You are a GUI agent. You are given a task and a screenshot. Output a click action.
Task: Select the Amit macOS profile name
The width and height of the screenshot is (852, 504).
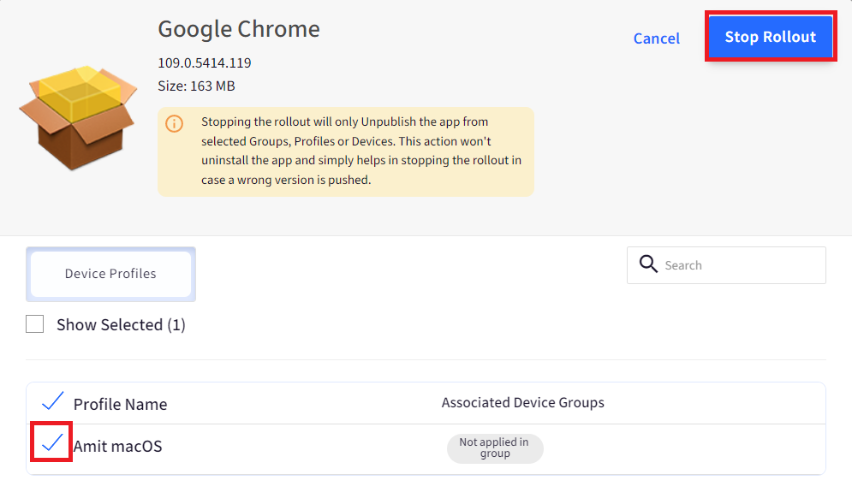[x=118, y=446]
